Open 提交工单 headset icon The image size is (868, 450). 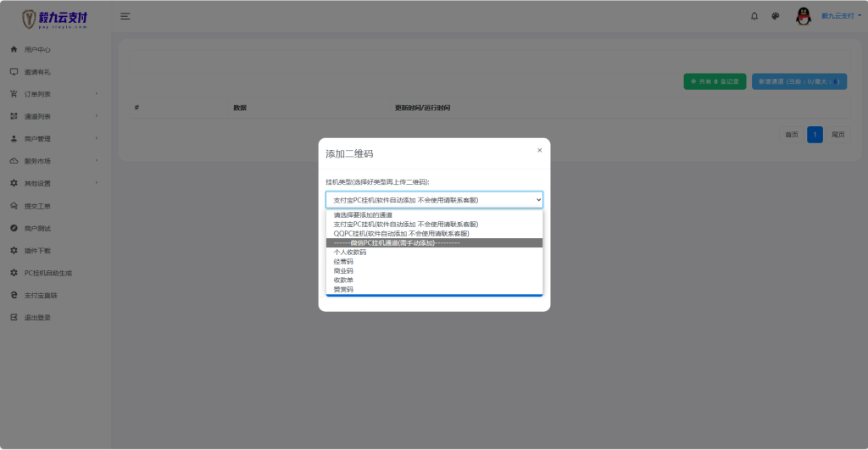pyautogui.click(x=14, y=205)
